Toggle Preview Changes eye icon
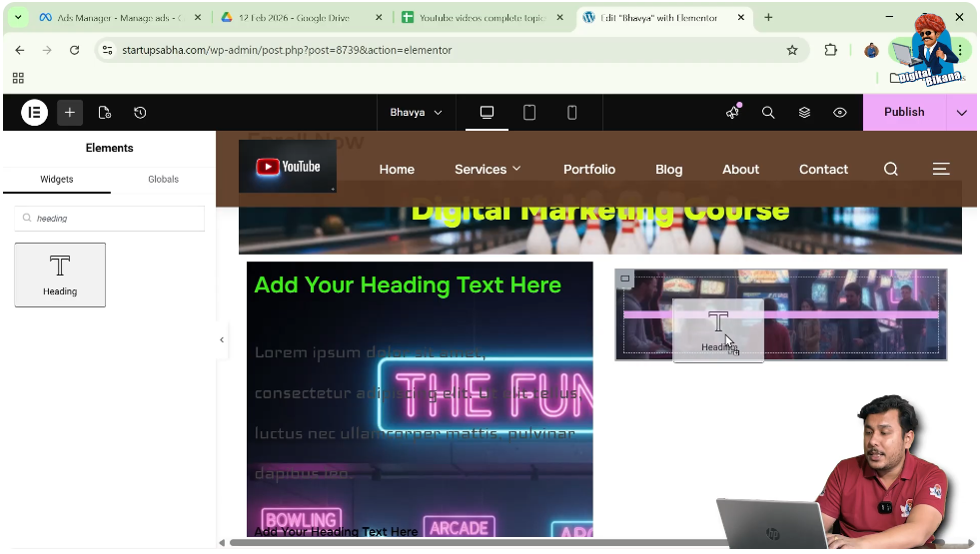Image resolution: width=980 pixels, height=554 pixels. coord(840,113)
